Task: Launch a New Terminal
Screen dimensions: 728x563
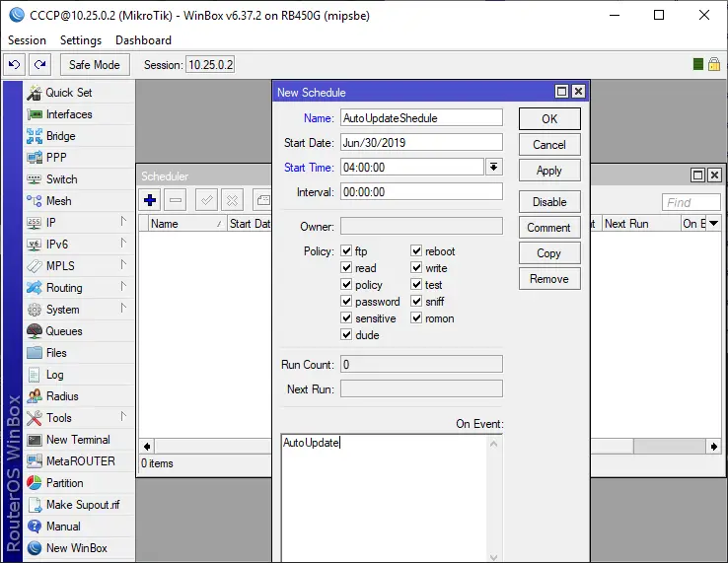Action: pos(79,440)
